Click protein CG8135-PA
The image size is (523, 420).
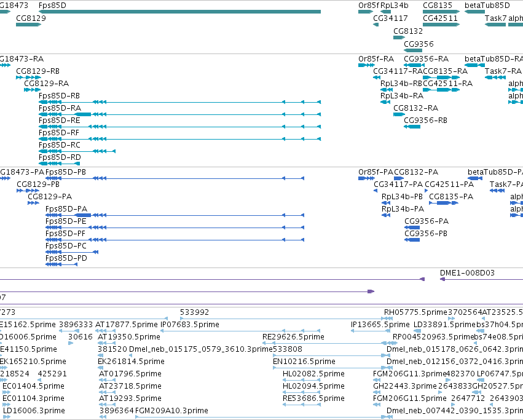coord(451,197)
